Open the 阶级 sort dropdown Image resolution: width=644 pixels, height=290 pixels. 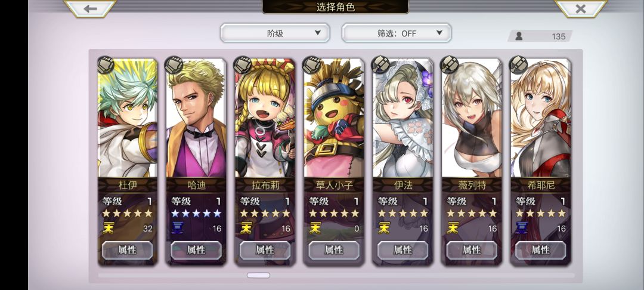(x=275, y=33)
